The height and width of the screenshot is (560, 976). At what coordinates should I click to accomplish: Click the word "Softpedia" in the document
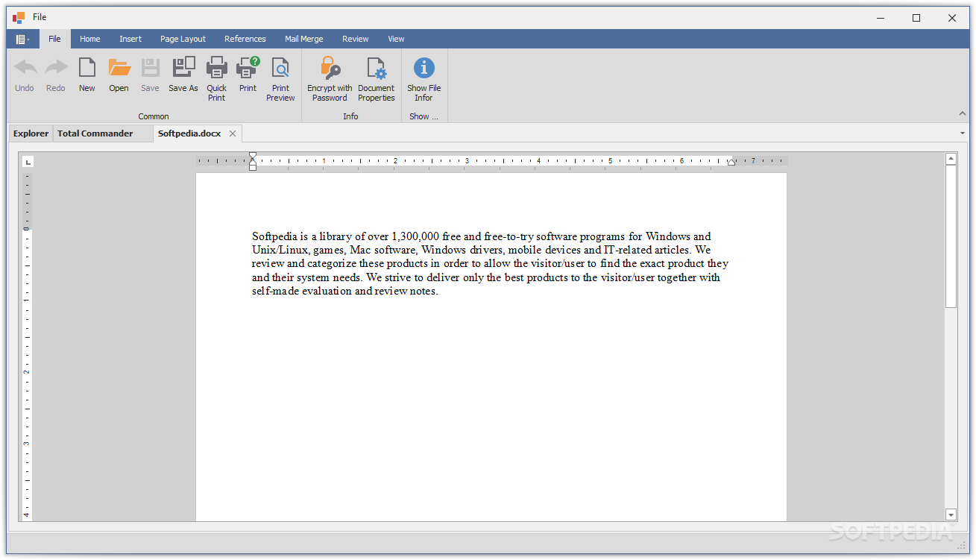click(x=275, y=236)
